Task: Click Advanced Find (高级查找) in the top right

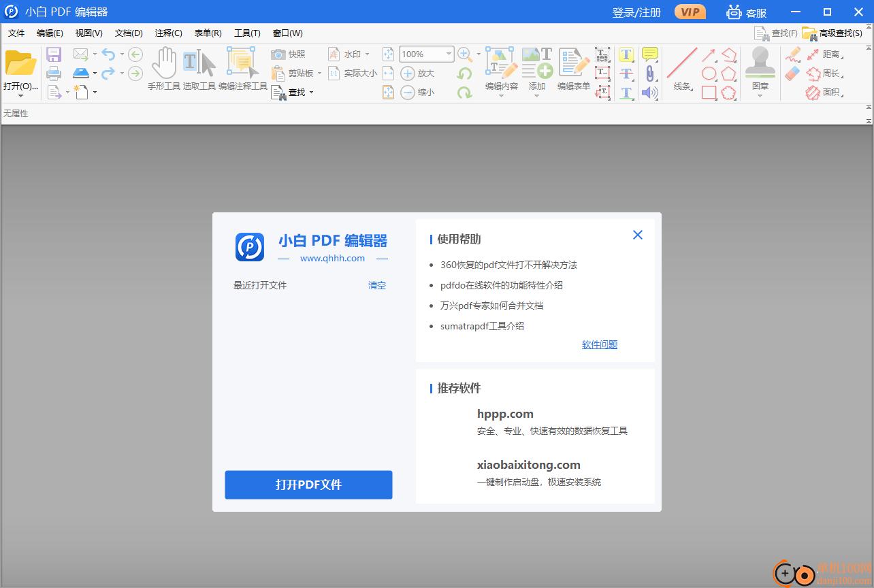Action: [832, 33]
